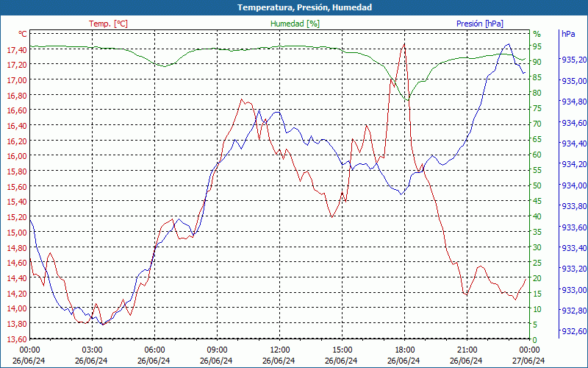Viewport: 588px width, 368px height.
Task: Select the green 'Humedad [%]' legend label
Action: click(x=295, y=24)
